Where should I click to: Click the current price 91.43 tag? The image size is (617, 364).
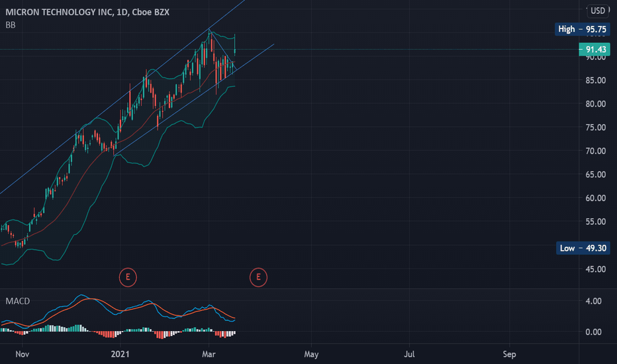594,50
